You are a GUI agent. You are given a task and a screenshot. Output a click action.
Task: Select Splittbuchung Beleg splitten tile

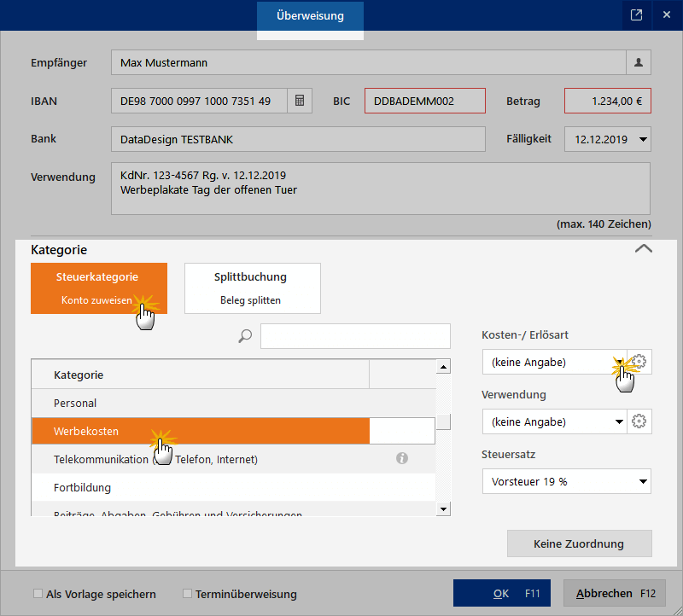click(x=253, y=288)
